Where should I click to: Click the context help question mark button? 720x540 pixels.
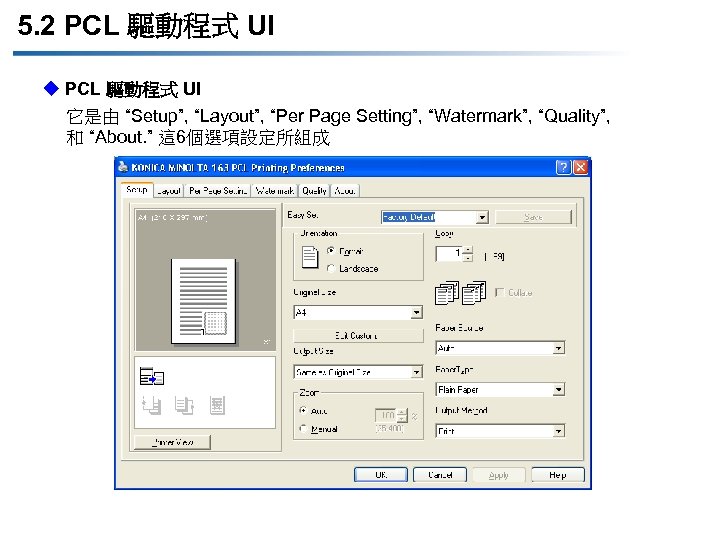click(563, 167)
